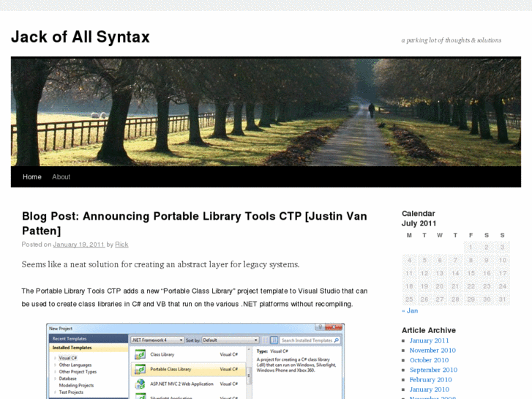Click the tree-lined path header banner image
This screenshot has height=399, width=532.
click(266, 111)
